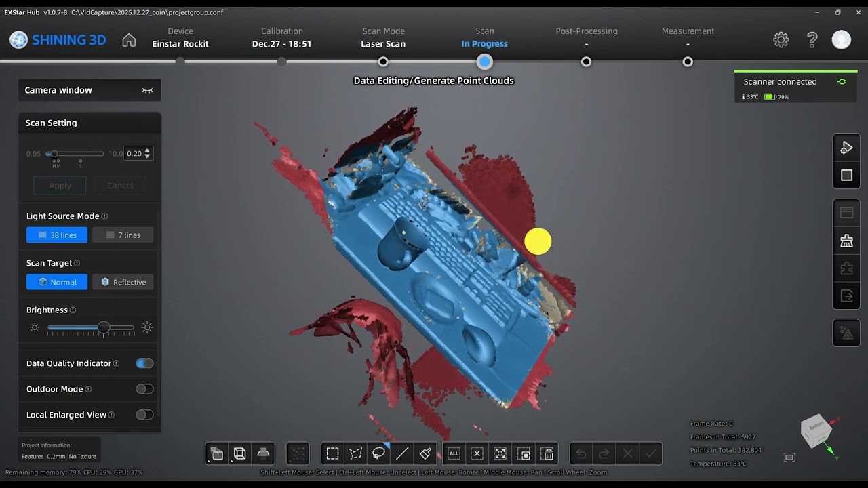
Task: Click the Local Enlarged View info icon
Action: [111, 415]
